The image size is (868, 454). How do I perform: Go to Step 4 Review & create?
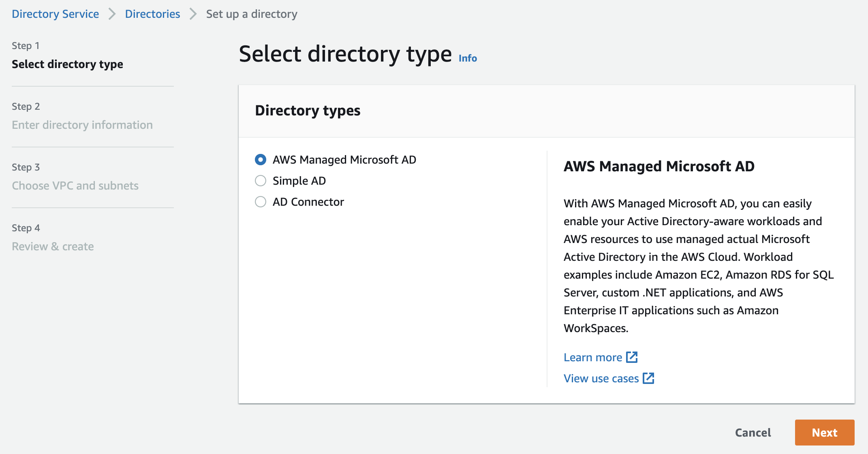pyautogui.click(x=53, y=246)
